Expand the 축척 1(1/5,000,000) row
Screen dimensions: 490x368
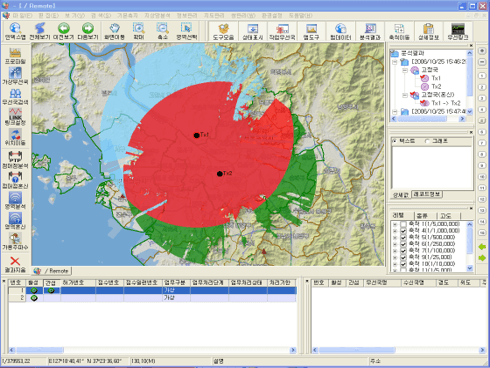pos(395,224)
